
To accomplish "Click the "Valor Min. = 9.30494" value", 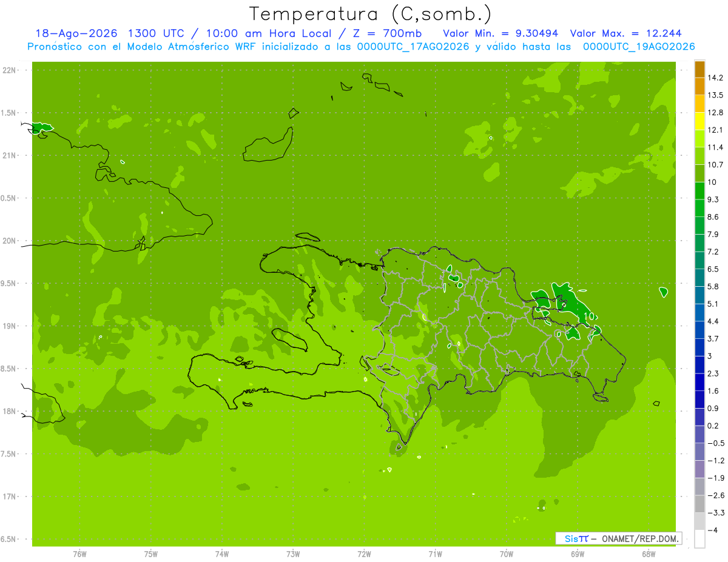I will 500,33.
